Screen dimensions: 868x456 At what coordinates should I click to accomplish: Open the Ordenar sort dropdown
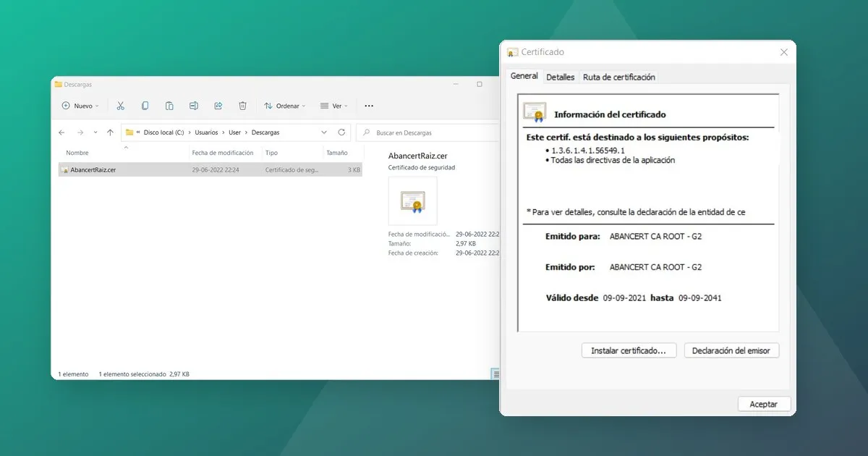click(x=285, y=106)
